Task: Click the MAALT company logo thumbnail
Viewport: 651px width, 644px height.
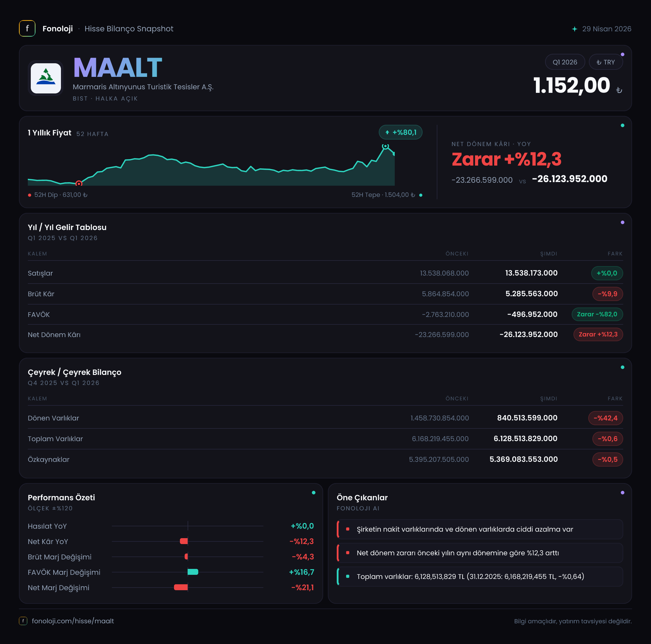Action: (46, 78)
